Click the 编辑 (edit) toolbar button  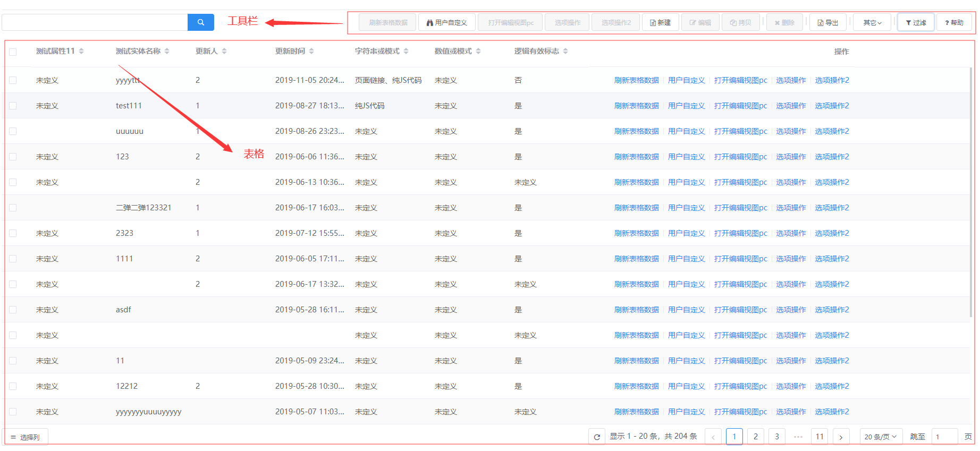tap(700, 22)
